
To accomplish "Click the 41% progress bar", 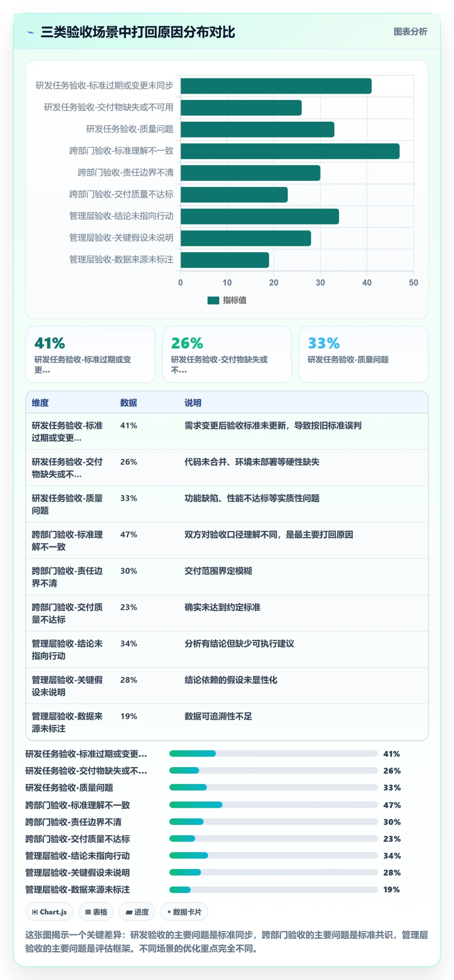I will pos(273,754).
